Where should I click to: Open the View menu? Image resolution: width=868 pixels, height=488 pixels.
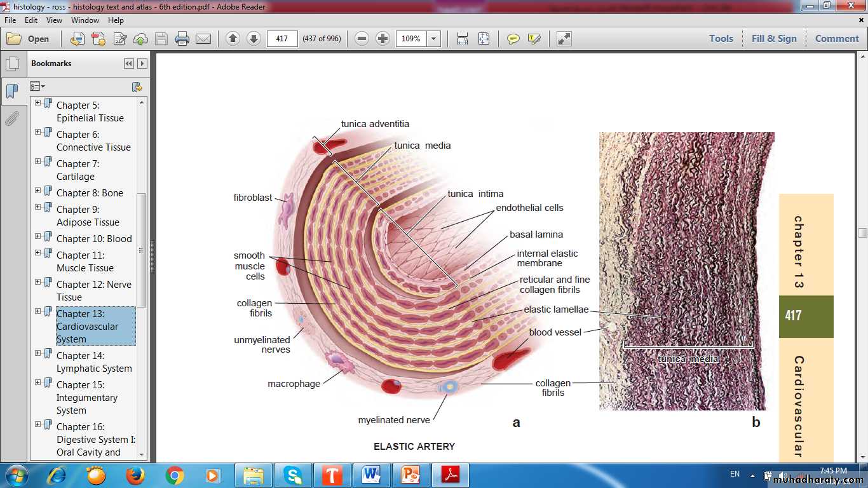click(x=54, y=20)
